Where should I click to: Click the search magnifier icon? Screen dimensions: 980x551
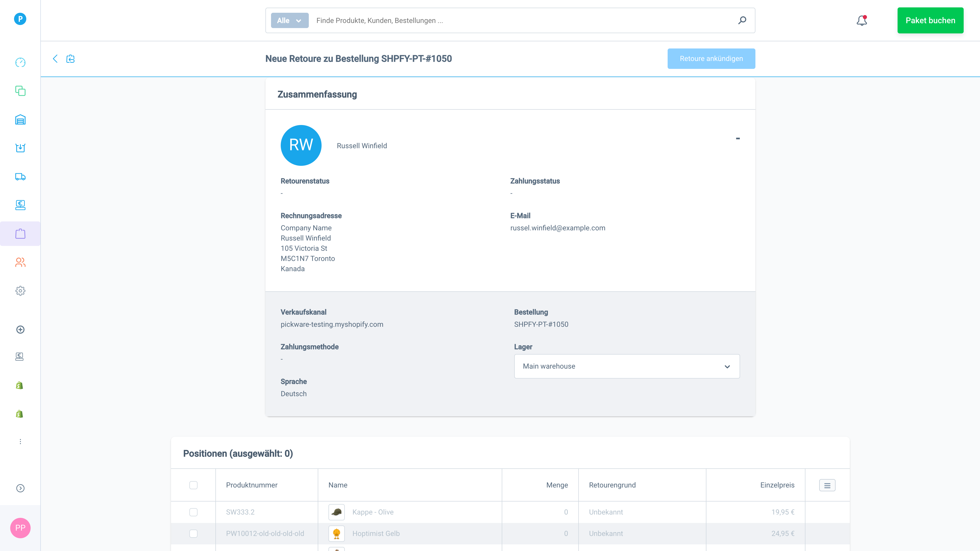tap(742, 20)
